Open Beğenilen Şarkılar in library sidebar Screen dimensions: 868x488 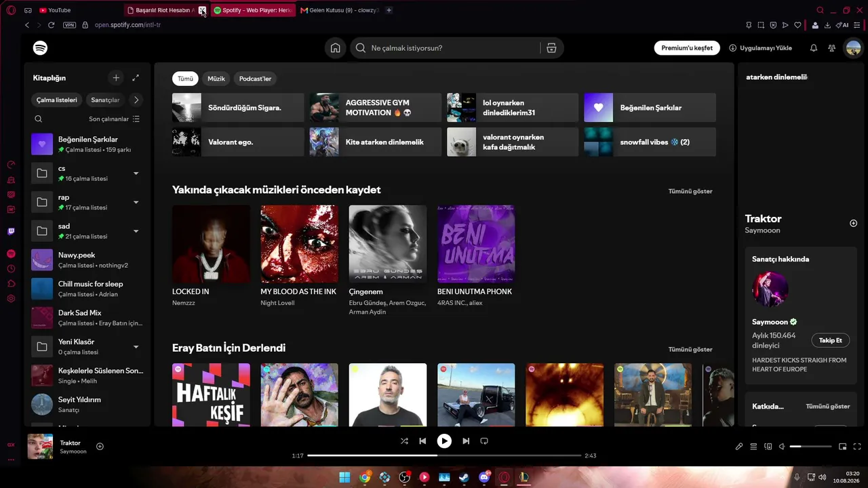(x=87, y=144)
